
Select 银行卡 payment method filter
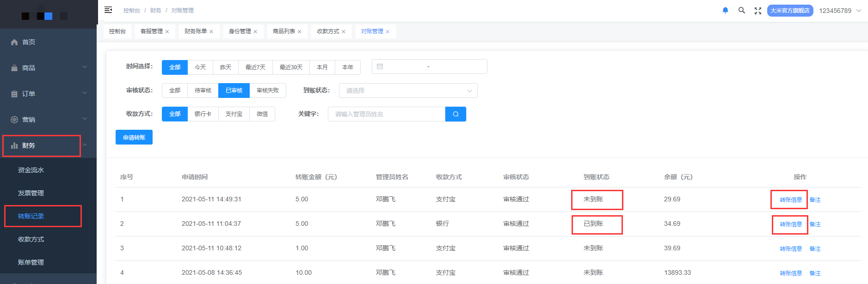point(203,114)
